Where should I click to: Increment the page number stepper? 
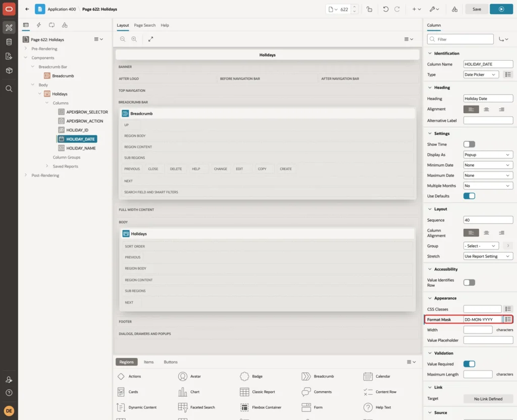tap(354, 7)
